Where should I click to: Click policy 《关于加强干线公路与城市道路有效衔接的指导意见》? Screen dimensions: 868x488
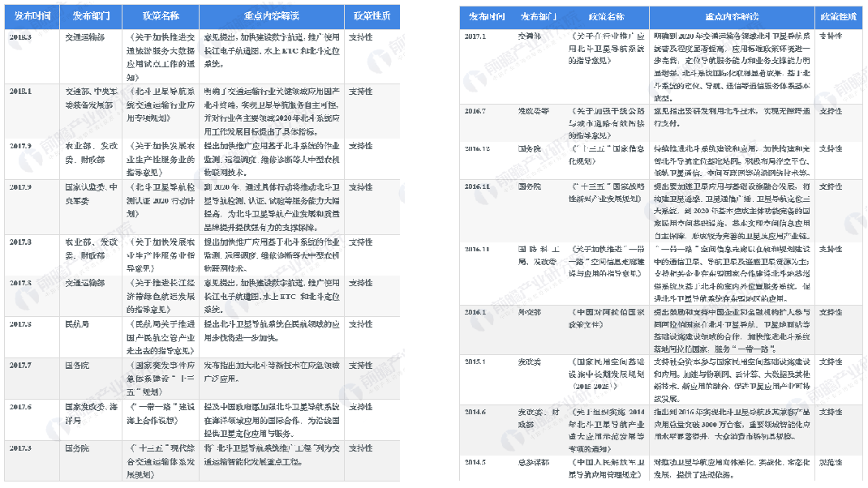[606, 123]
